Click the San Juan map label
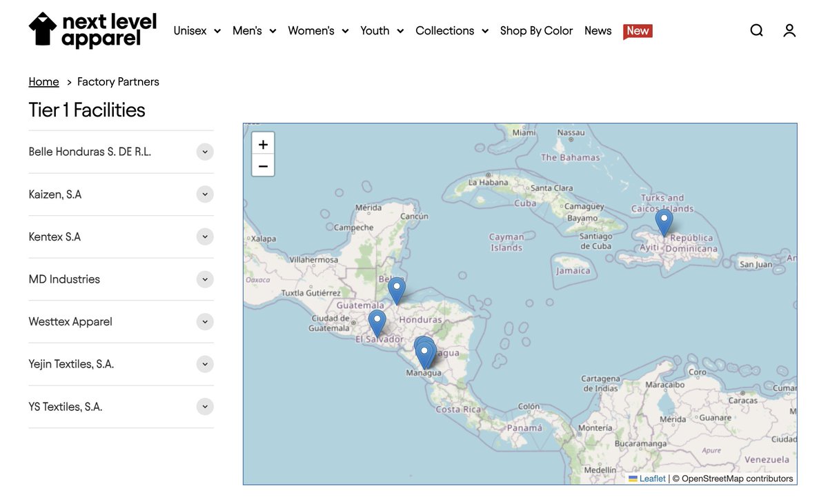This screenshot has width=828, height=504. click(756, 264)
